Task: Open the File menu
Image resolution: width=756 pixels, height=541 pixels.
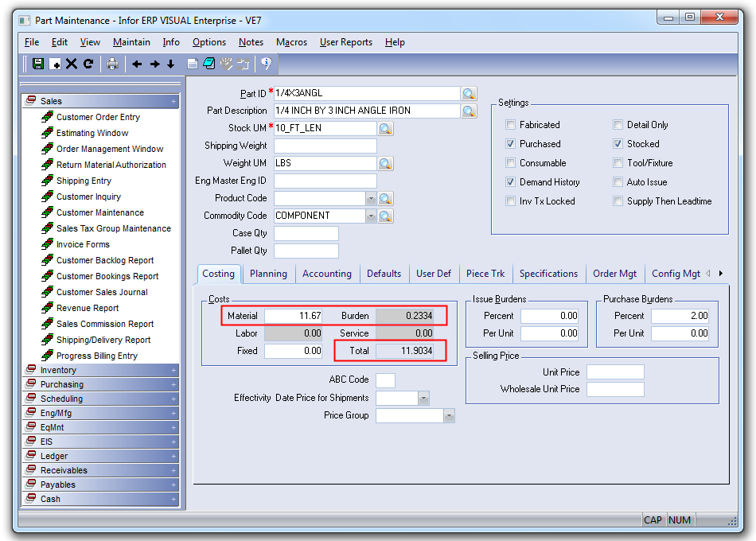Action: coord(32,42)
